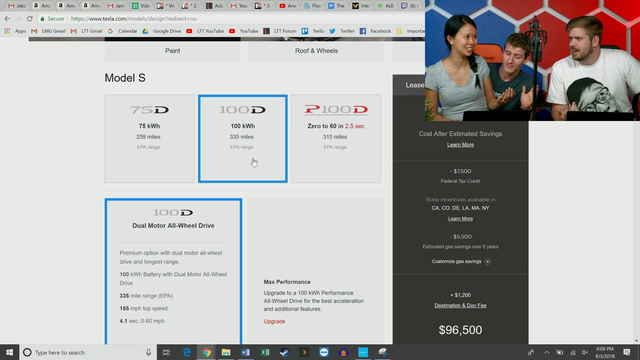The height and width of the screenshot is (360, 640).
Task: Click the tesla.com URL in the address bar
Action: [x=134, y=19]
